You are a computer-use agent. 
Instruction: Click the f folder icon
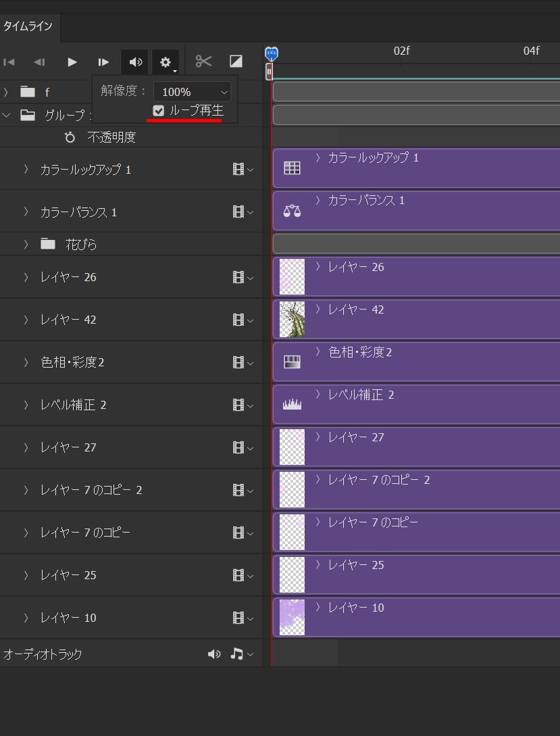[x=28, y=91]
